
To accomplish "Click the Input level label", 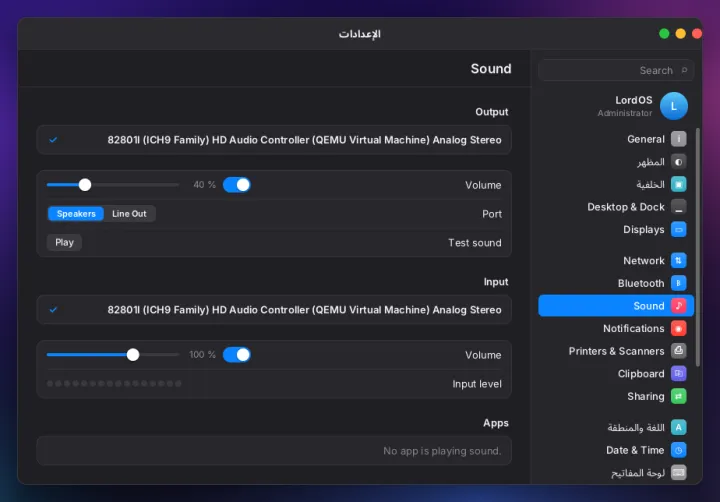I will 477,384.
